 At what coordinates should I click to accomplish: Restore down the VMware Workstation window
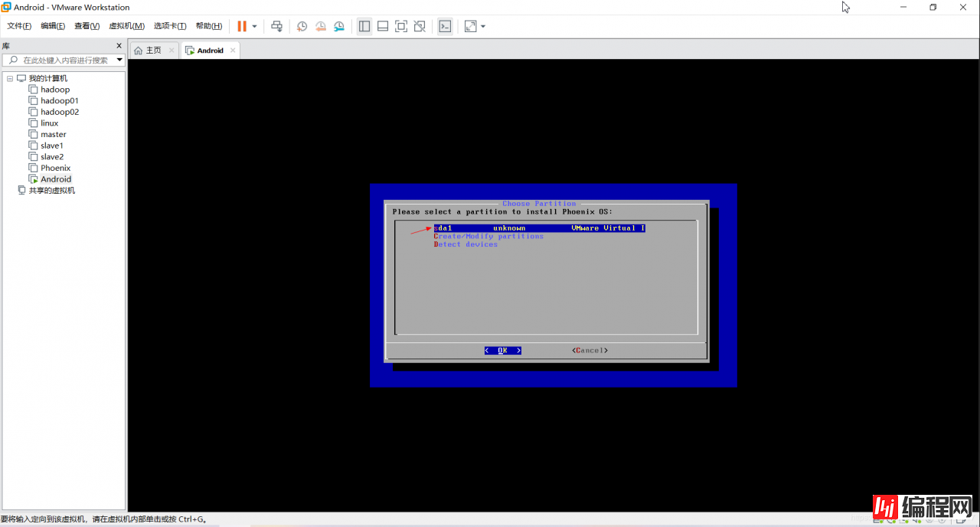[x=933, y=7]
